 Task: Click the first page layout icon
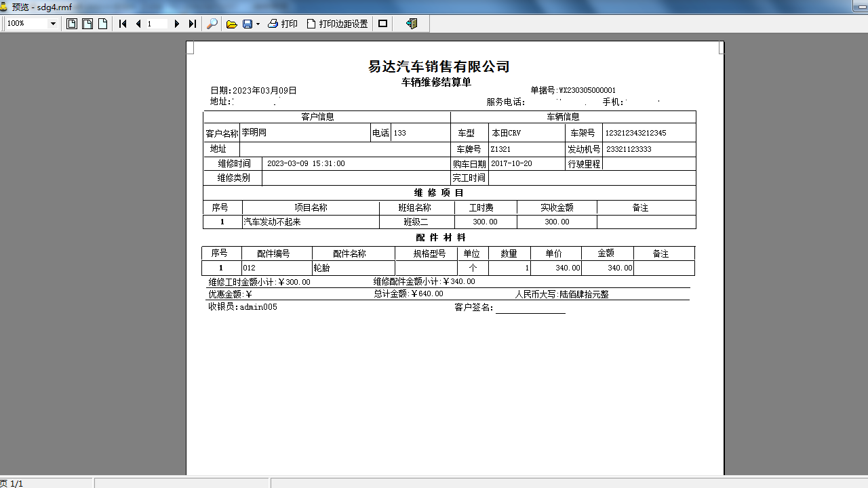tap(72, 24)
